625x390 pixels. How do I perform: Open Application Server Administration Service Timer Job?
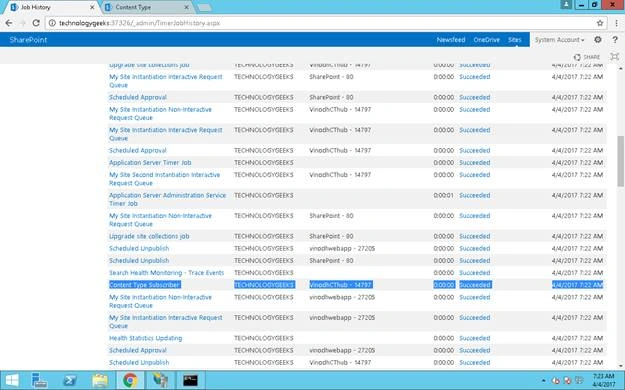tap(167, 199)
